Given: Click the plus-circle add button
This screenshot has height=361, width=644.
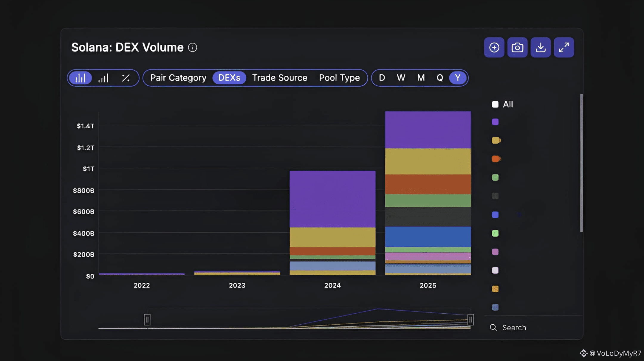Looking at the screenshot, I should 494,47.
